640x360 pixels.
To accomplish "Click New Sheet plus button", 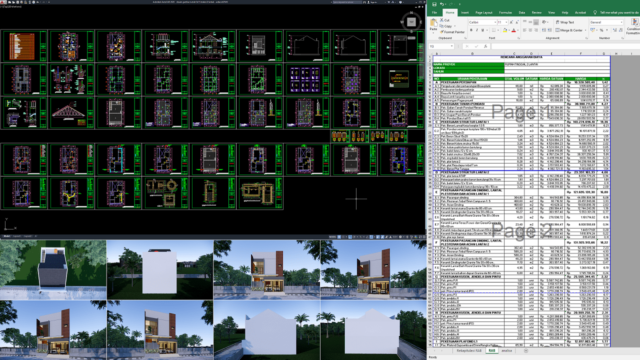I will point(526,351).
